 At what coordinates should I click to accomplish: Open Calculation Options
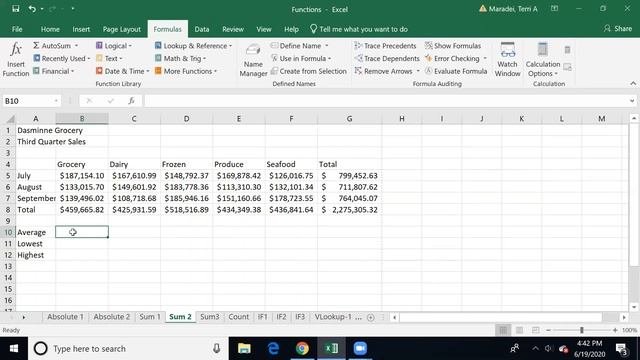(542, 60)
